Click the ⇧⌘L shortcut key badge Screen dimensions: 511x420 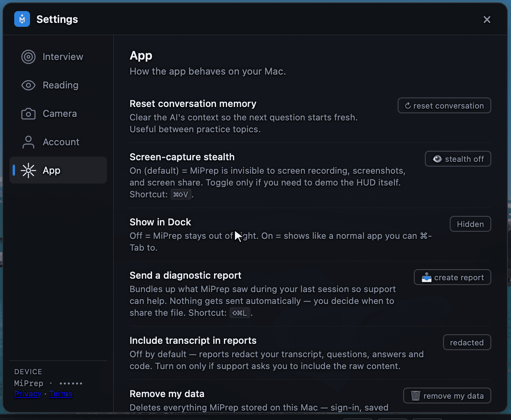pyautogui.click(x=240, y=313)
